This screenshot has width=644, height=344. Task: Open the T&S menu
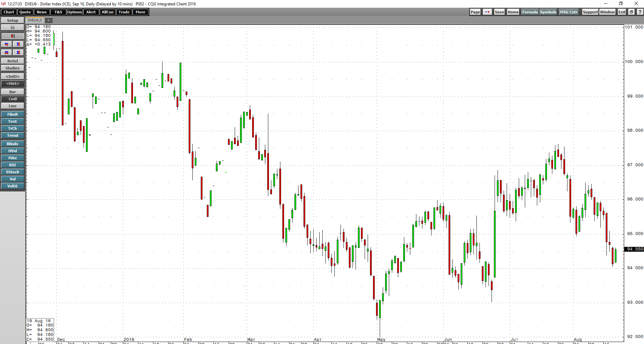pos(58,12)
